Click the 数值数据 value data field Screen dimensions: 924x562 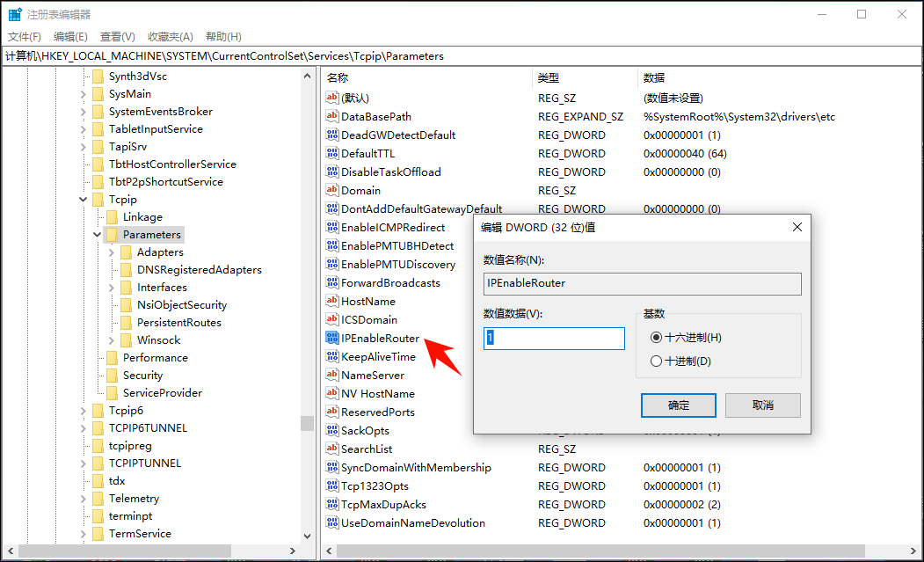point(554,339)
